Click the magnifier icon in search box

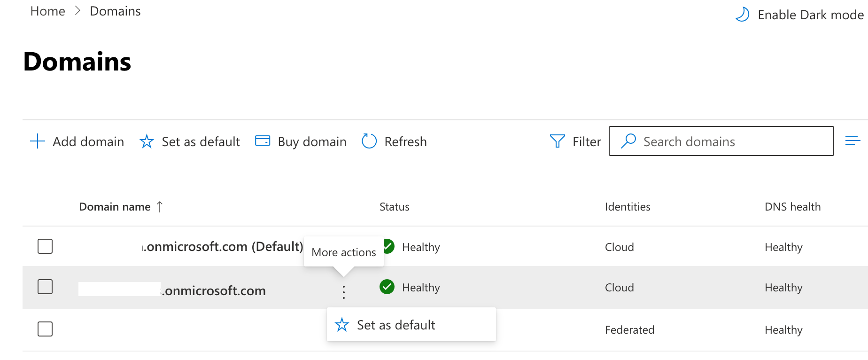click(x=628, y=141)
